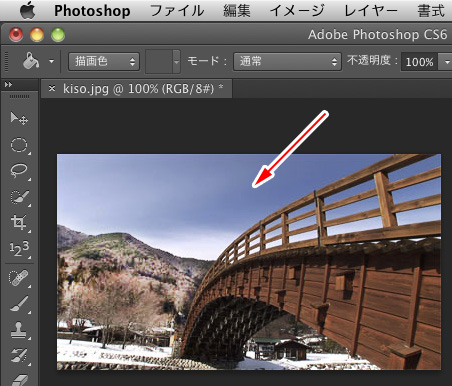Open the レイヤー menu
This screenshot has height=386, width=452.
(370, 11)
